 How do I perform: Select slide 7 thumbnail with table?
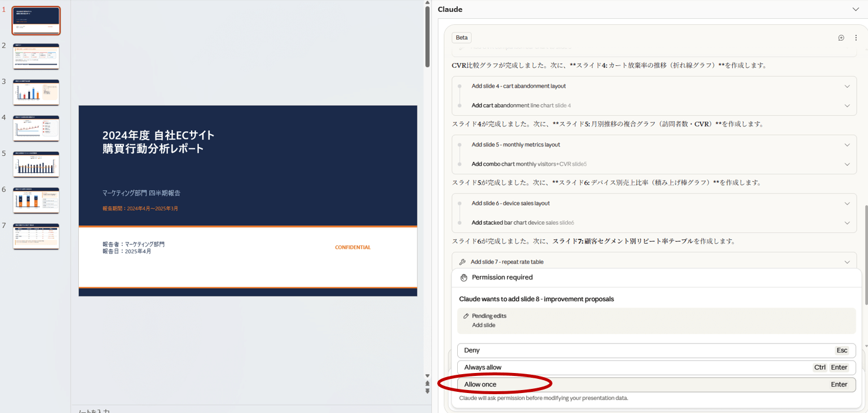coord(36,237)
